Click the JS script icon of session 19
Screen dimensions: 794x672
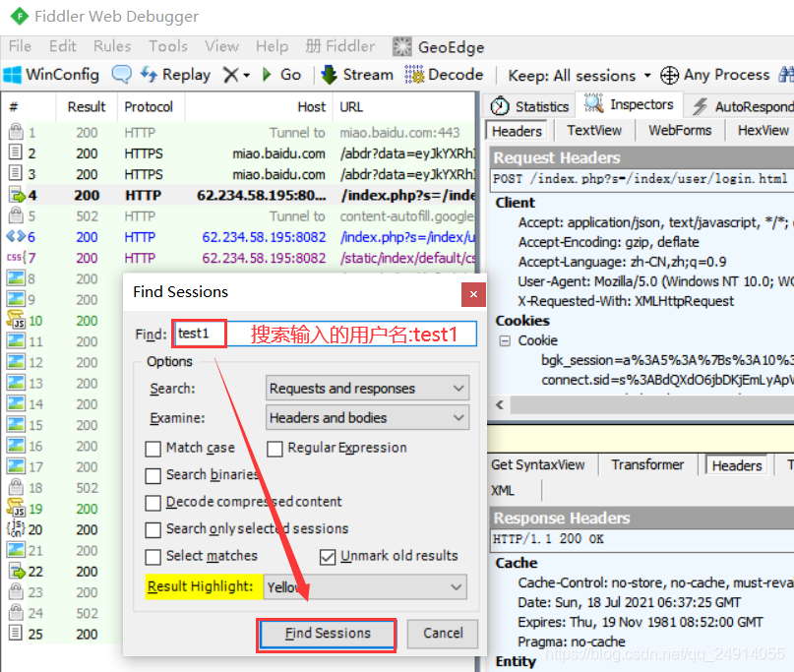pos(16,508)
